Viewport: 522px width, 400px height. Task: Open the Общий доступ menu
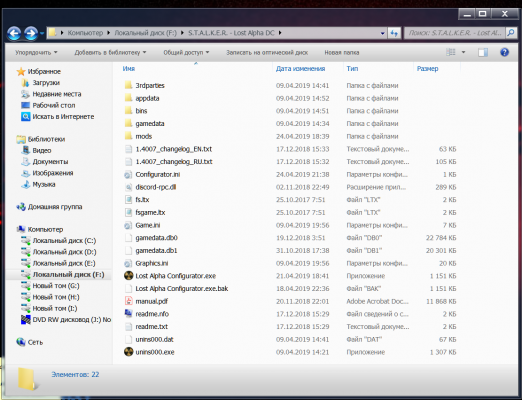[x=186, y=52]
